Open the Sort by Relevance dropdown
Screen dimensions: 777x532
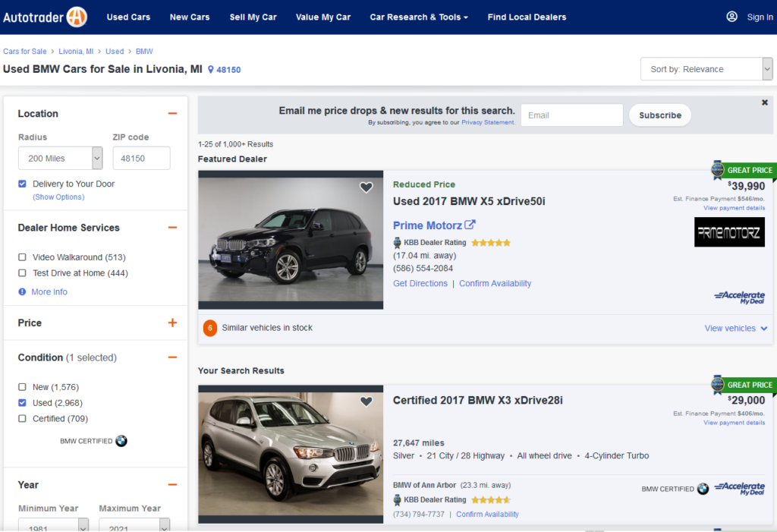point(706,69)
